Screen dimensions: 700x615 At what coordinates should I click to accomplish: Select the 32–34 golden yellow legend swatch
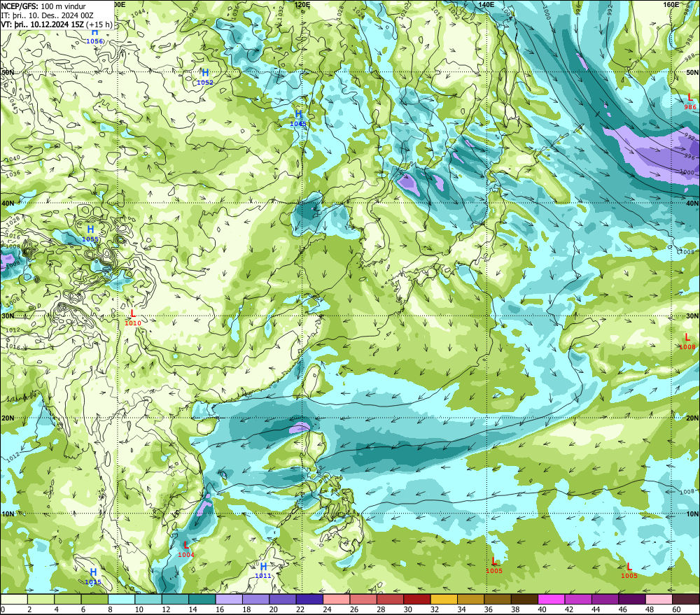coord(444,600)
